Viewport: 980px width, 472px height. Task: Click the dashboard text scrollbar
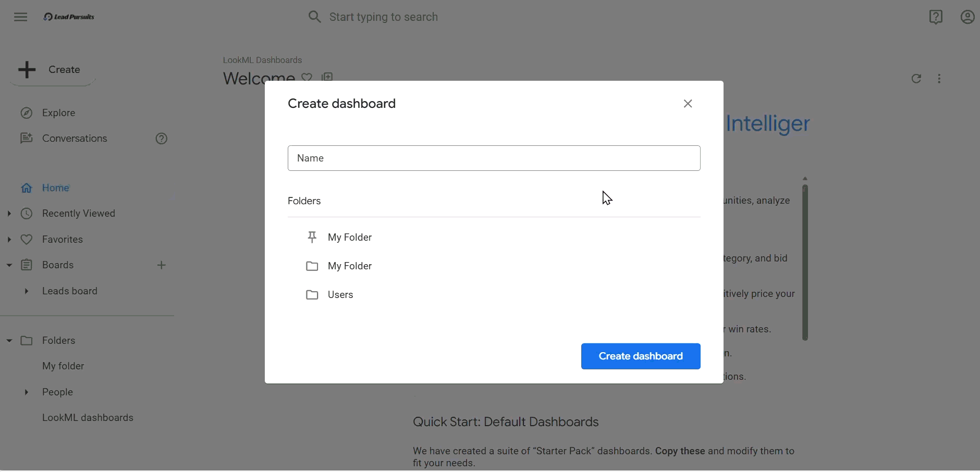[805, 263]
